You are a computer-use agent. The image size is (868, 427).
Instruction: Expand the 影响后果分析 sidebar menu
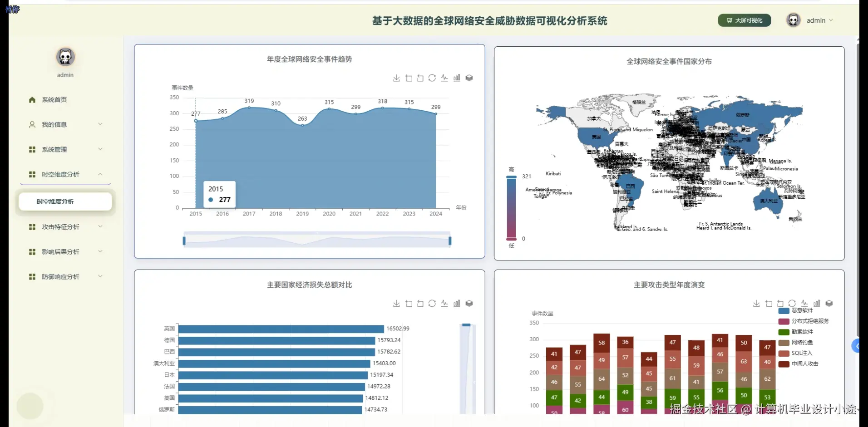click(65, 252)
